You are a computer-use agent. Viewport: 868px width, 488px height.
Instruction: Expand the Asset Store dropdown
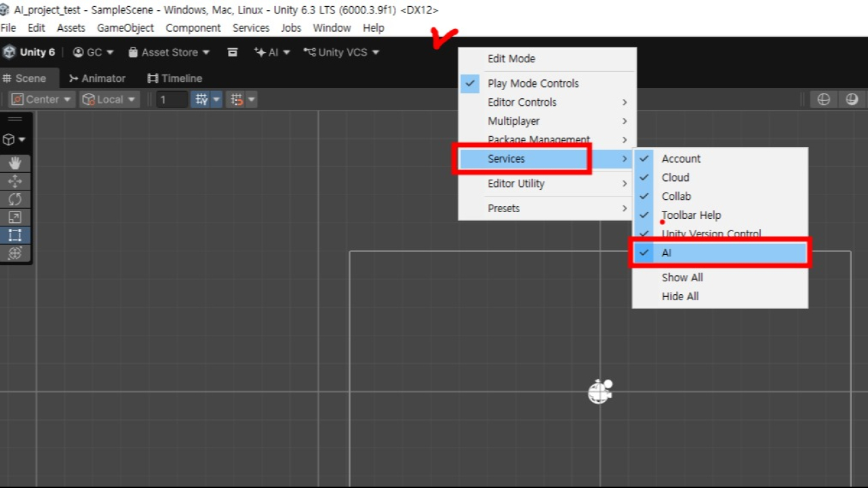pos(169,52)
